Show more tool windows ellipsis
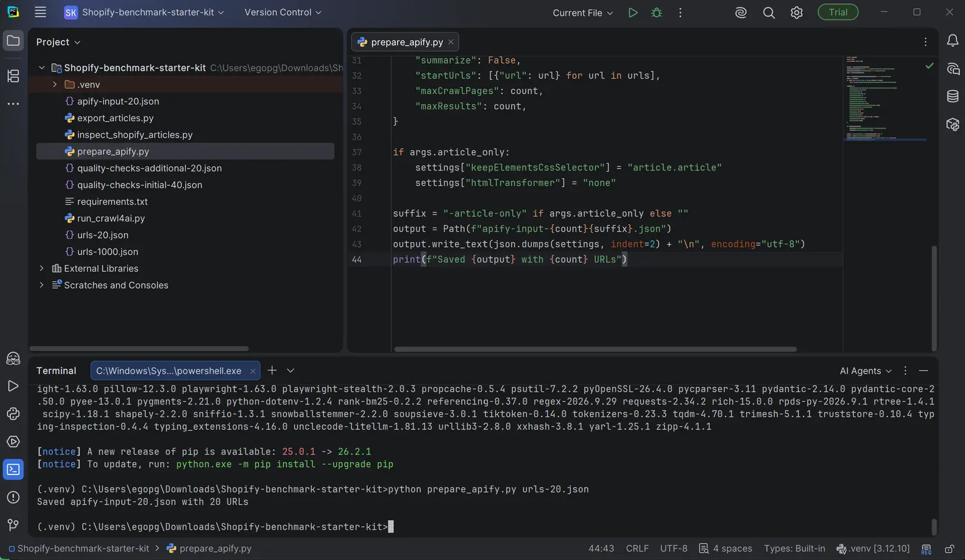This screenshot has width=965, height=560. tap(13, 104)
